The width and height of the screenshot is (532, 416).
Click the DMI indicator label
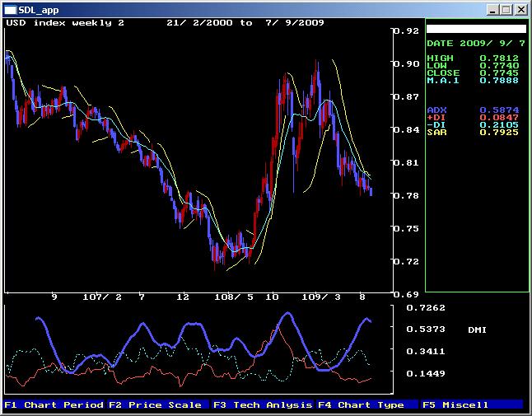coord(477,330)
